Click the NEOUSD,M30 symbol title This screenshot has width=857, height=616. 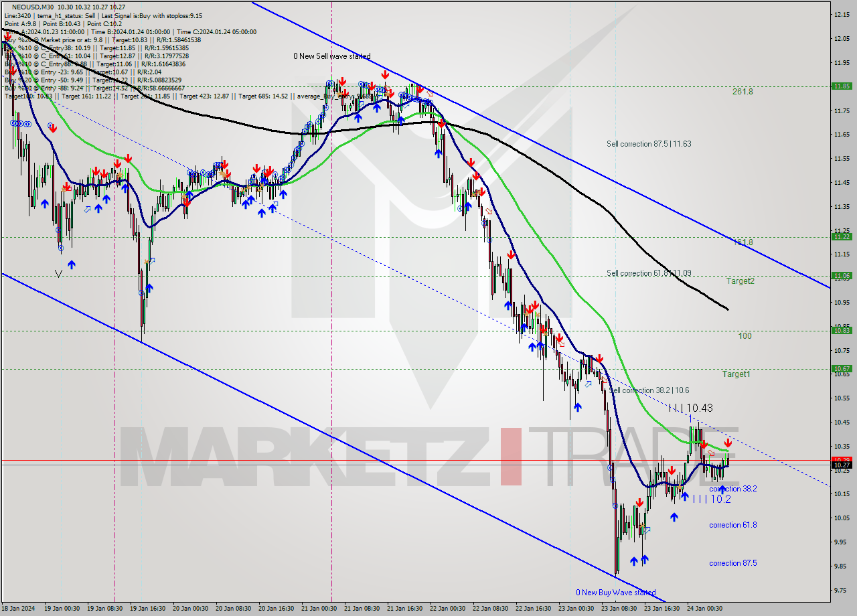click(x=34, y=7)
